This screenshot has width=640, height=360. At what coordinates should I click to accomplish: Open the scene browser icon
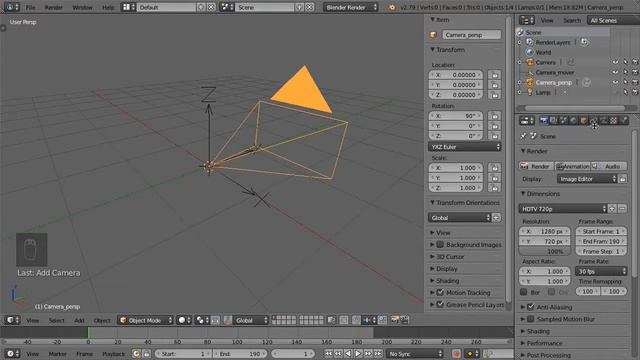coord(227,7)
